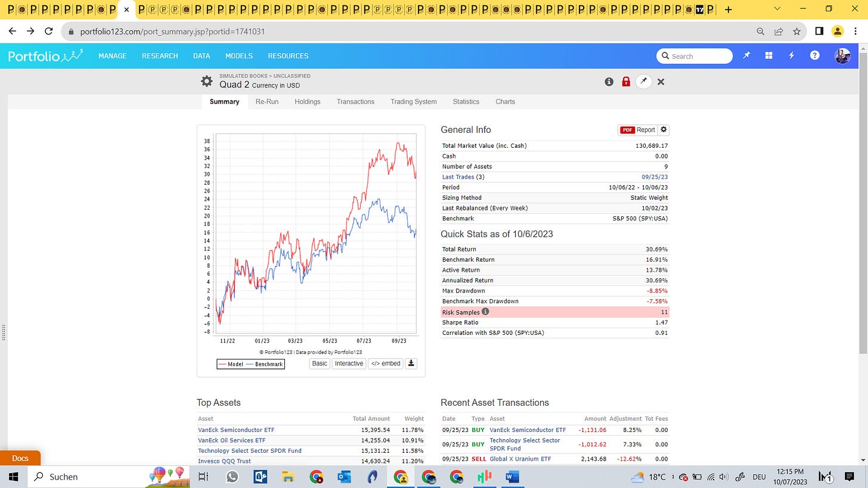The height and width of the screenshot is (488, 868).
Task: Open the orange Docs button
Action: click(x=20, y=458)
